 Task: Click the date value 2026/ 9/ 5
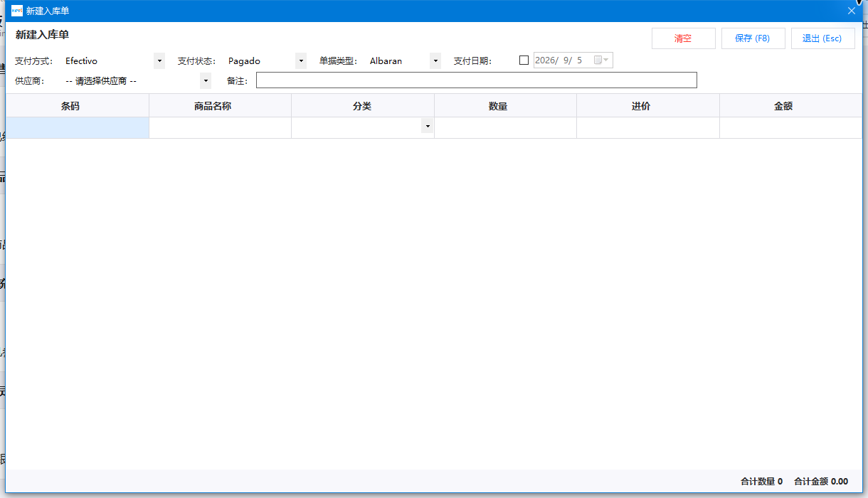click(x=559, y=60)
